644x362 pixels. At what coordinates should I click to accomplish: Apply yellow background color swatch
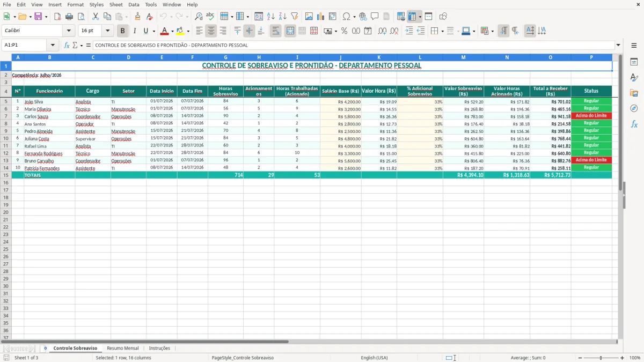180,31
